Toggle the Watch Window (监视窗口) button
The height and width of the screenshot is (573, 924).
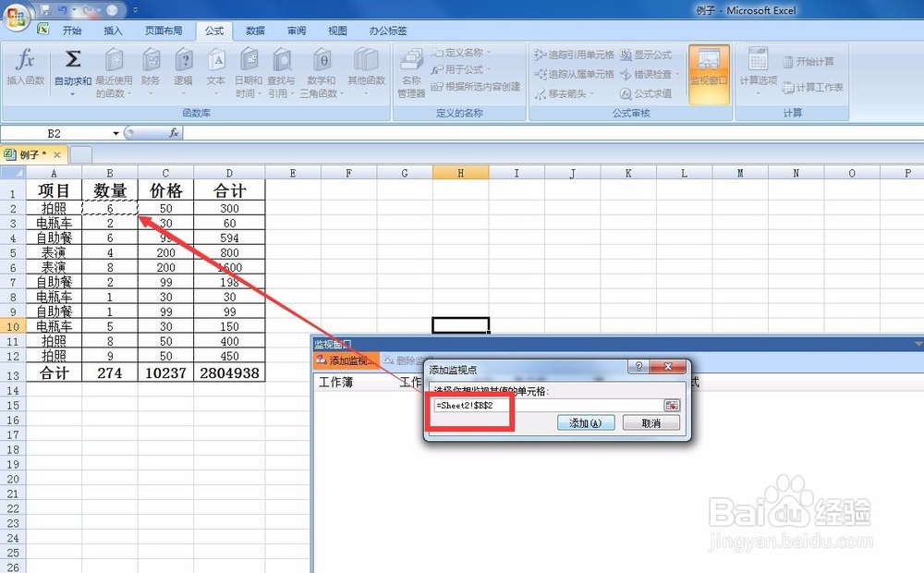click(x=709, y=74)
